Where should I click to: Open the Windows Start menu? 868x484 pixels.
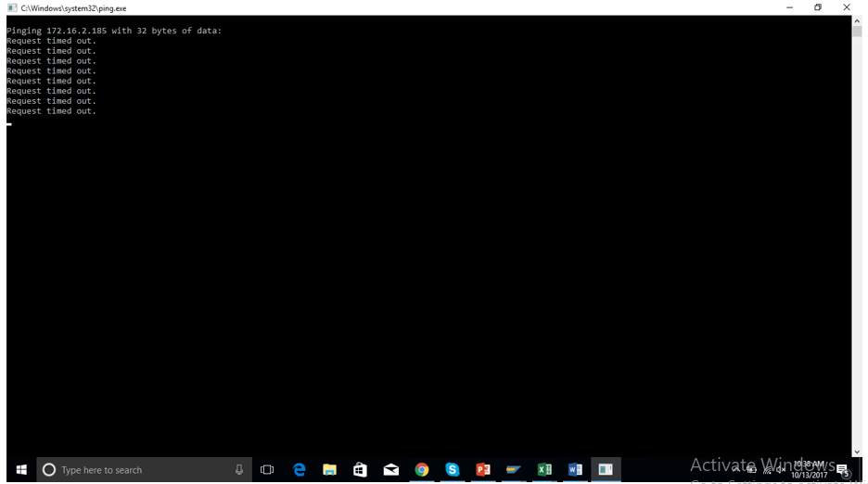coord(21,469)
